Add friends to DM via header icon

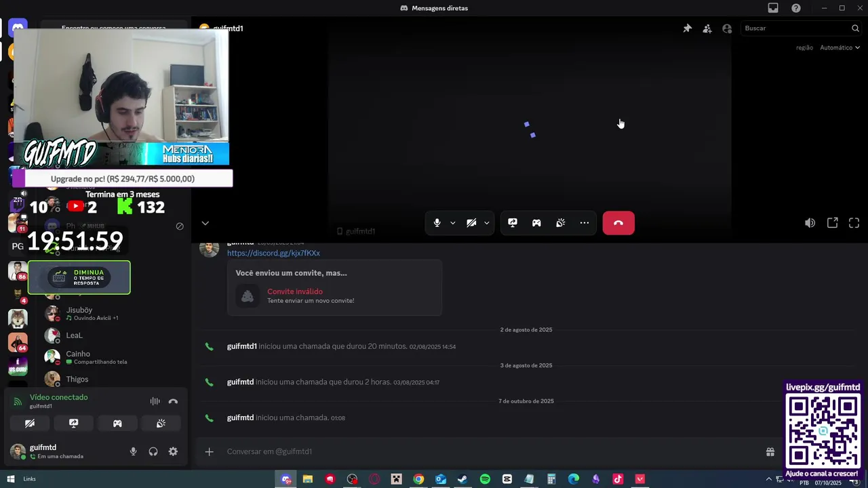(x=707, y=28)
